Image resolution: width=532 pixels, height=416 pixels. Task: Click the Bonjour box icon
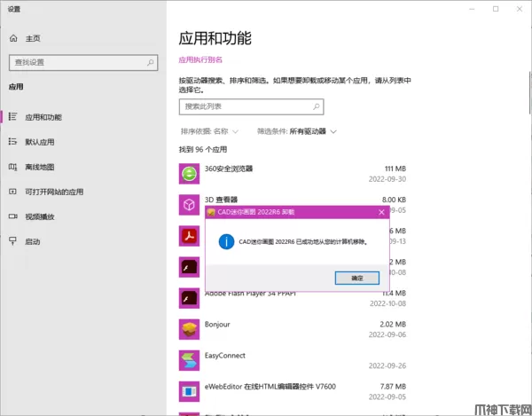189,329
